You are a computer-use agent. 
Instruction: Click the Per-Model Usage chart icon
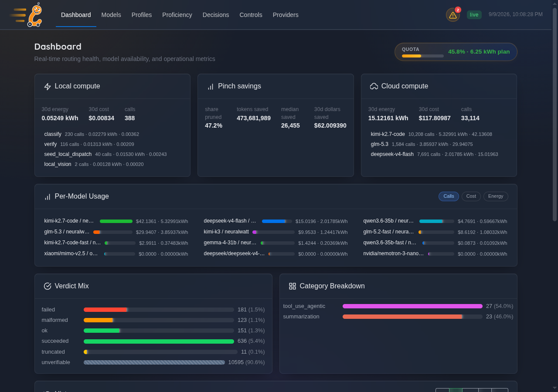(48, 197)
